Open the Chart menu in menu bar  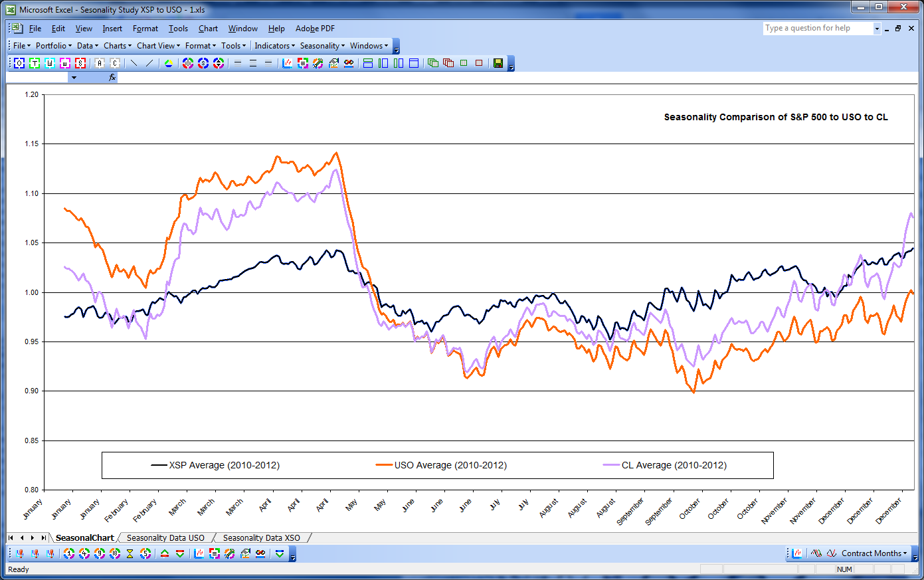click(x=208, y=29)
